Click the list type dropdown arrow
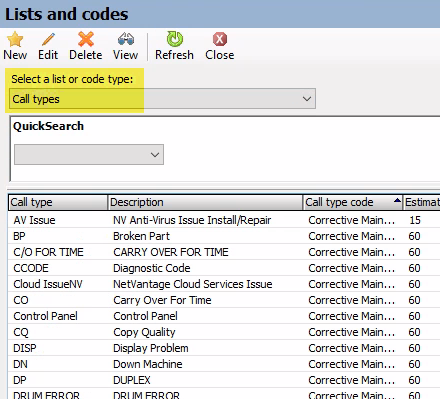 pos(307,99)
